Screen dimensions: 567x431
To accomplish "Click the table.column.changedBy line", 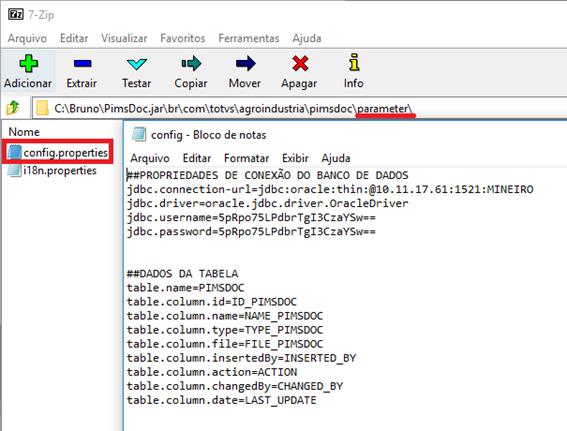I will [x=235, y=386].
